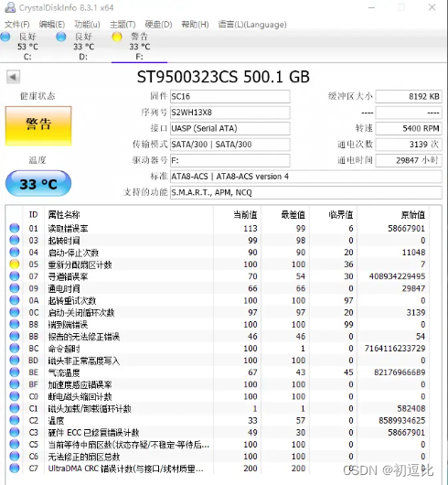Click the 原始值 column header

coord(393,215)
